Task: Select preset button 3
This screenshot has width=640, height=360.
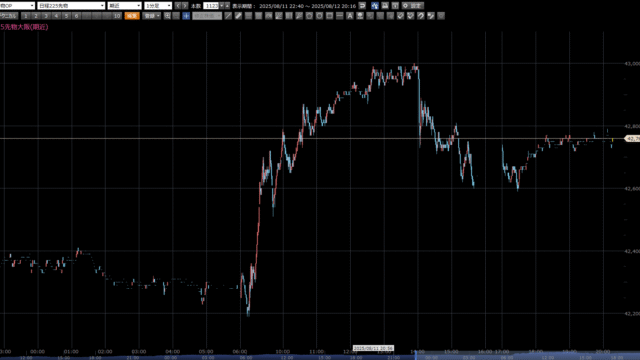Action: click(x=46, y=16)
